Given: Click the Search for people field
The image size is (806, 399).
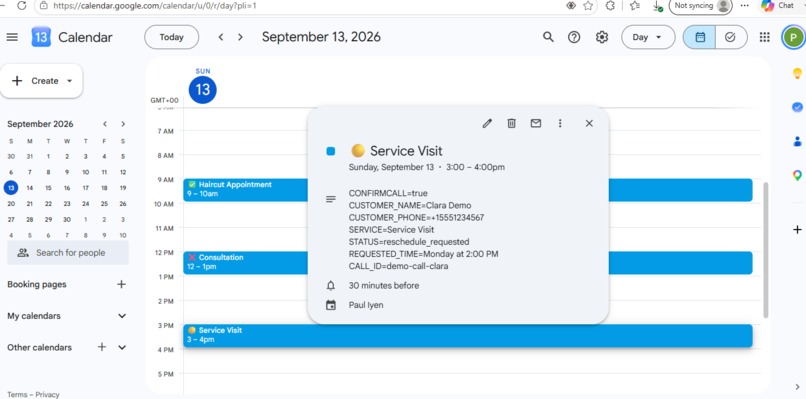Looking at the screenshot, I should [x=68, y=252].
